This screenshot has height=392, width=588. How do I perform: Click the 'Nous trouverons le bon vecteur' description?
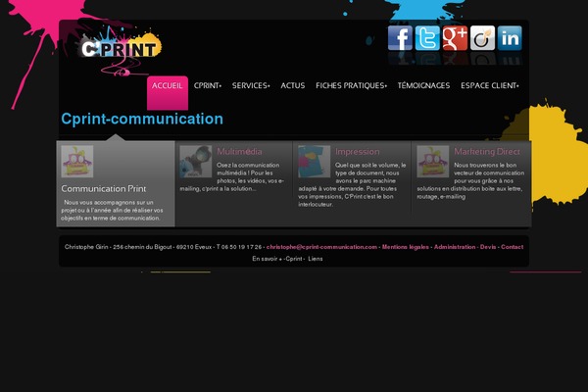point(470,180)
